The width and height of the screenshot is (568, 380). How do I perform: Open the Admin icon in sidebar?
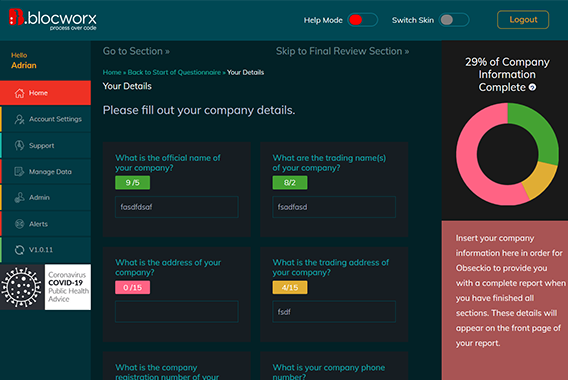19,197
